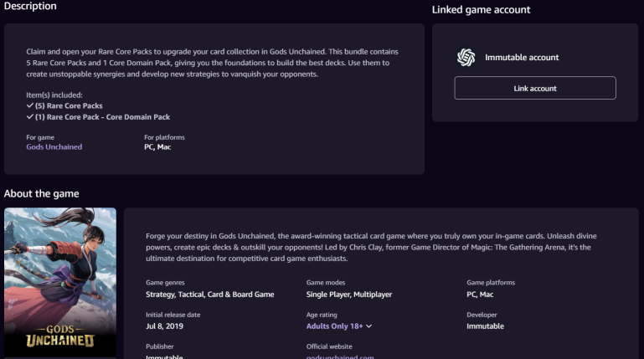Image resolution: width=644 pixels, height=359 pixels.
Task: Click the Link account button
Action: (x=535, y=88)
